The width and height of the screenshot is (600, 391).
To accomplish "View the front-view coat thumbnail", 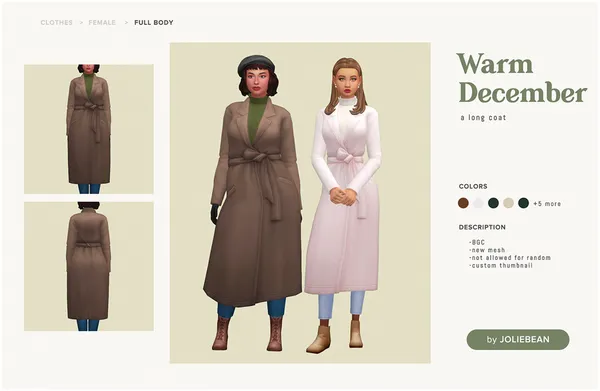I will click(x=89, y=129).
